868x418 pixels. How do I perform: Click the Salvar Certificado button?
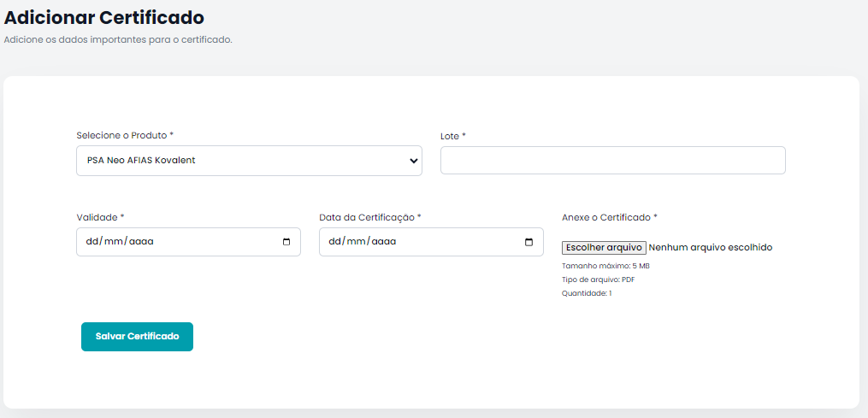tap(137, 337)
